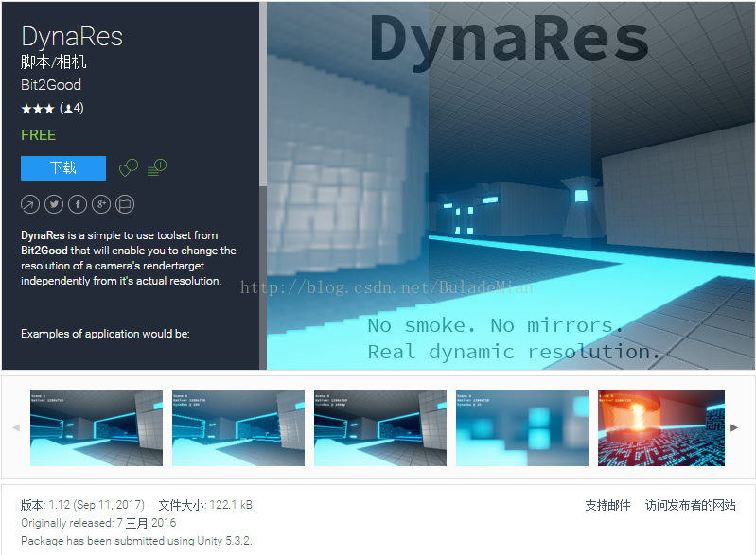Select the first scene screenshot thumbnail
Screen dimensions: 756x555
[97, 428]
